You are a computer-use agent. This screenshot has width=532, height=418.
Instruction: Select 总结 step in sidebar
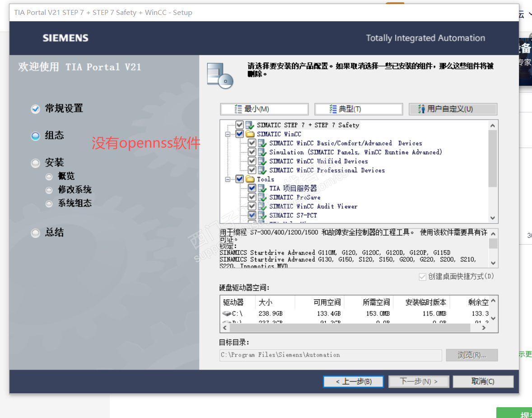47,232
